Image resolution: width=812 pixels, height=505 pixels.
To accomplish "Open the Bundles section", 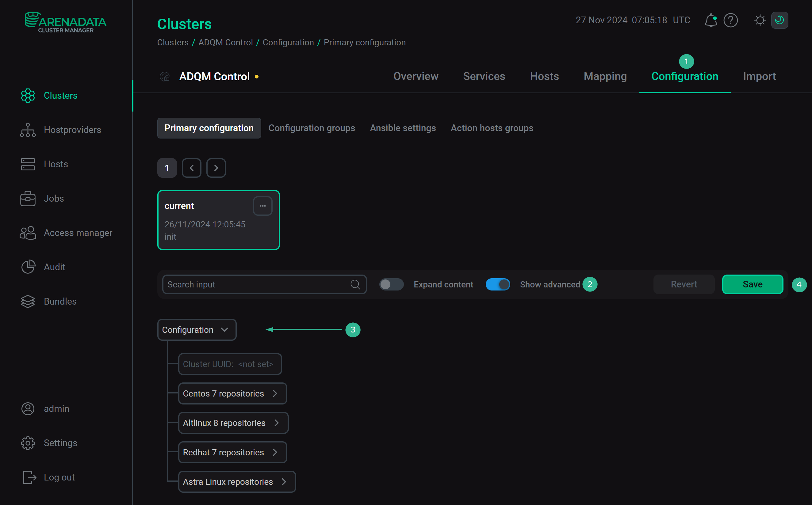I will (60, 301).
